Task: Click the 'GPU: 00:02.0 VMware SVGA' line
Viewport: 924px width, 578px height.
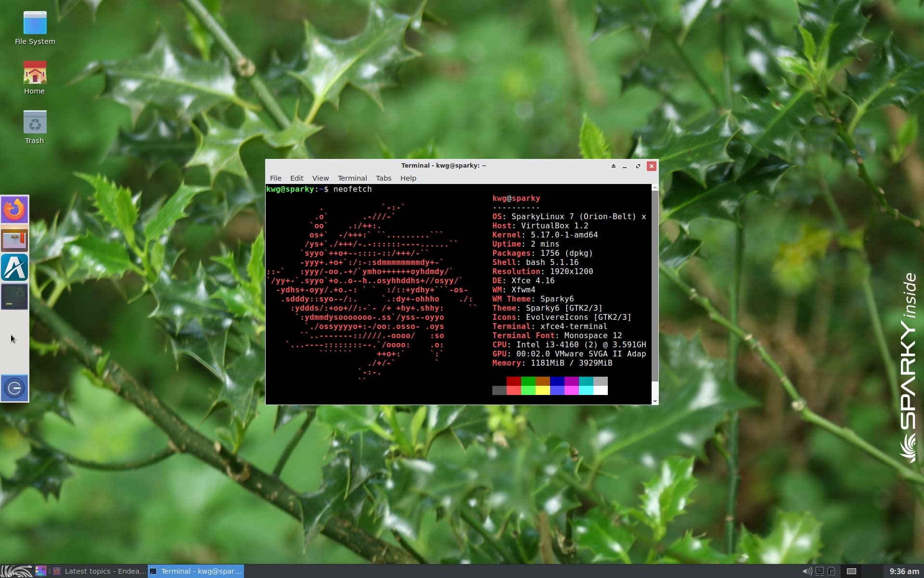Action: point(569,354)
